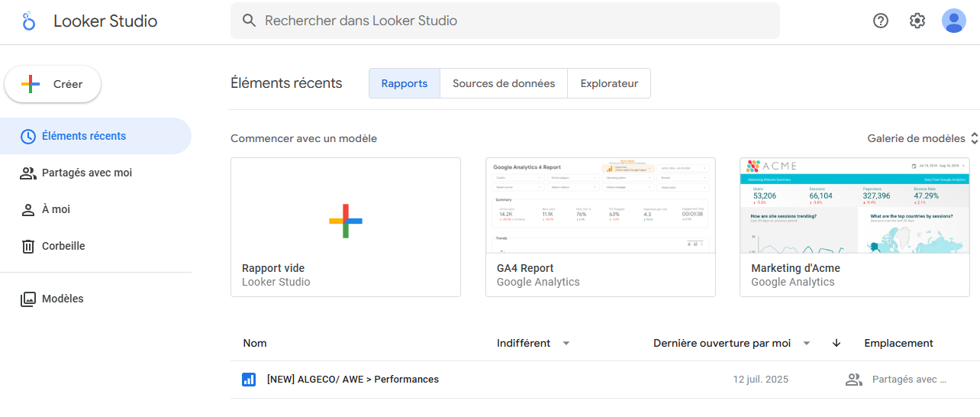
Task: Focus the Rechercher dans Looker Studio field
Action: tap(505, 21)
